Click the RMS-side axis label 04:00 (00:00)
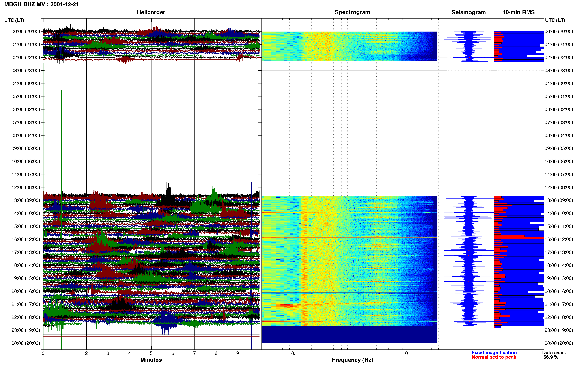The image size is (588, 368). point(559,83)
